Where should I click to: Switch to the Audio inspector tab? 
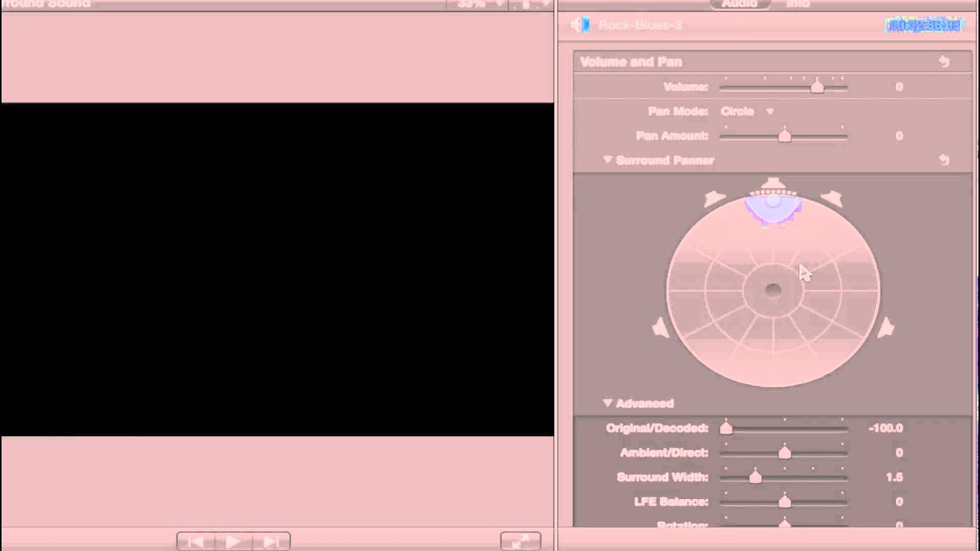(740, 4)
